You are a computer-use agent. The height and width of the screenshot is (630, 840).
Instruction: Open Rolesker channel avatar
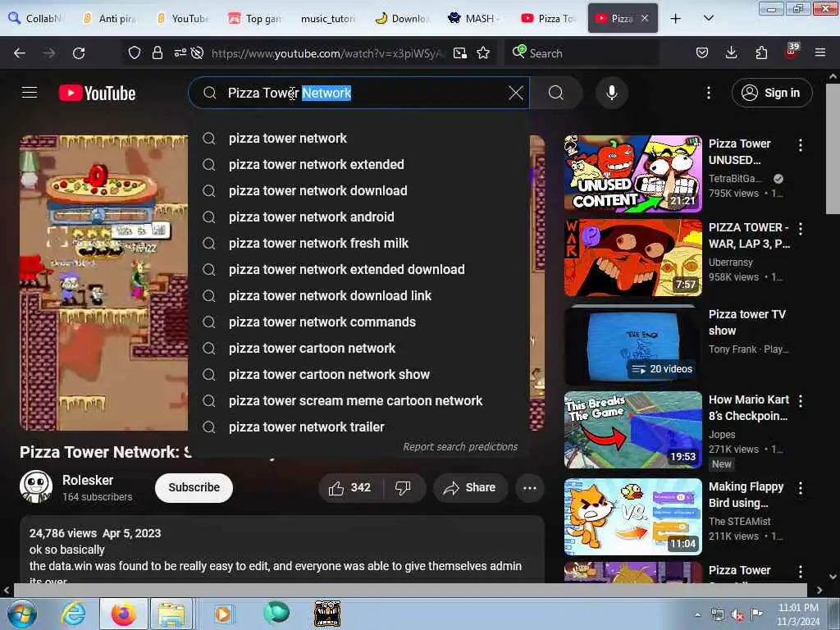tap(36, 486)
